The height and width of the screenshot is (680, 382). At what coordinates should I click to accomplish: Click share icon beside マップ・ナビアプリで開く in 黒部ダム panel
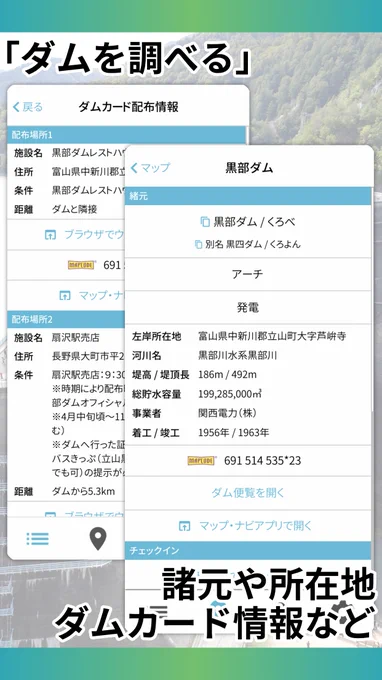click(184, 526)
